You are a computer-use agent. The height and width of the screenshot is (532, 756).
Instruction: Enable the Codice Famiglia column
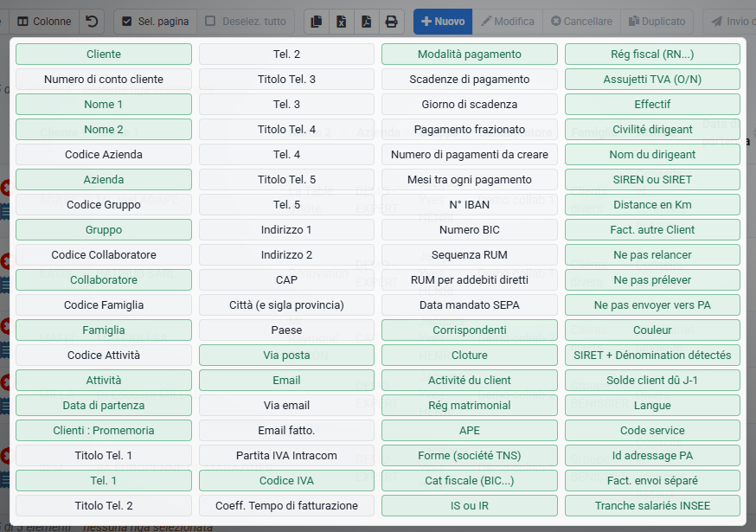104,304
